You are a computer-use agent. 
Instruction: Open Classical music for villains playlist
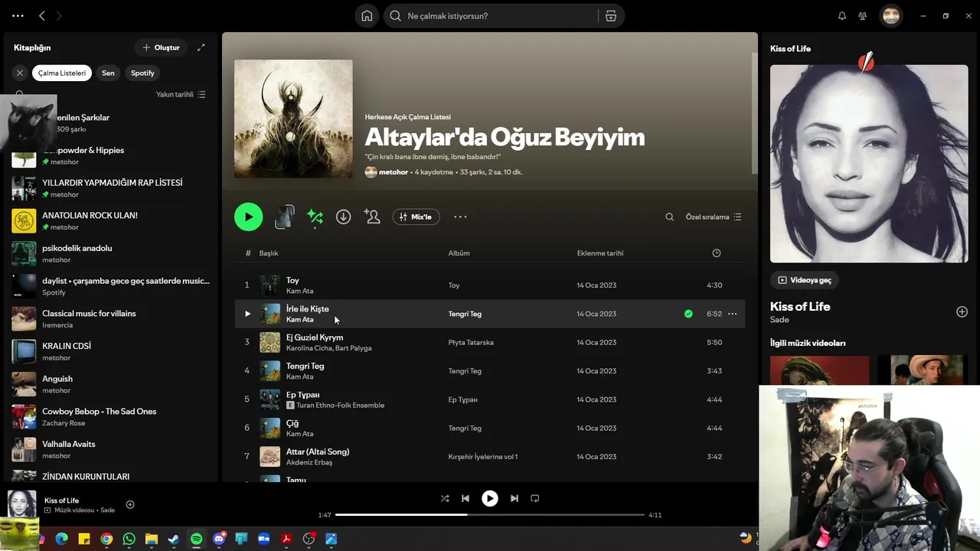111,319
